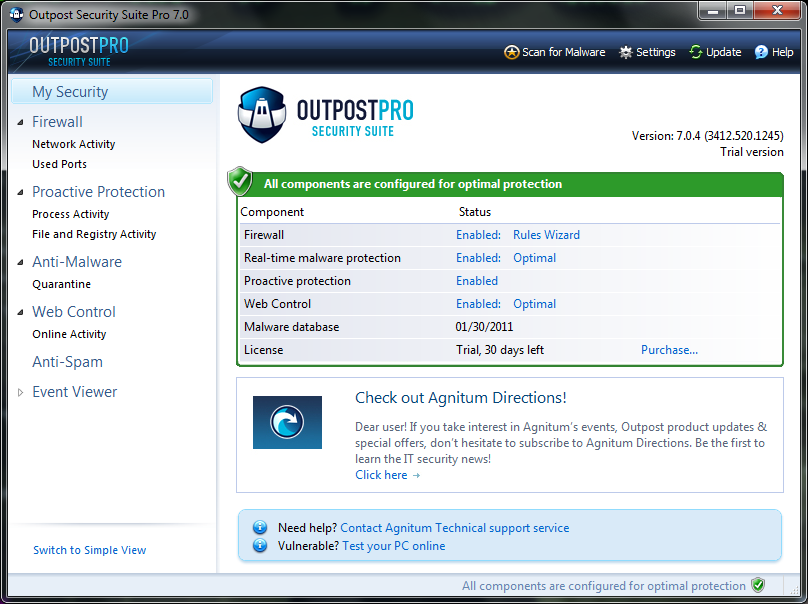Click the malware database date 01/30/2011
This screenshot has height=604, width=808.
484,327
